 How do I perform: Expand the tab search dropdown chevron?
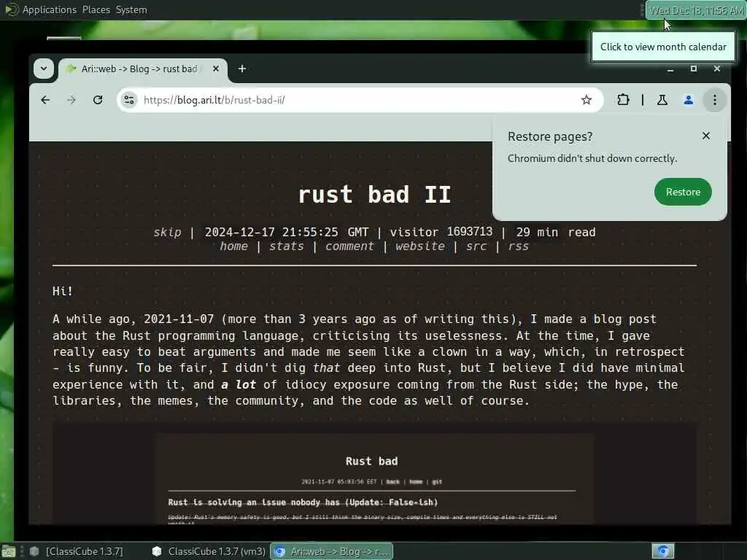tap(43, 69)
